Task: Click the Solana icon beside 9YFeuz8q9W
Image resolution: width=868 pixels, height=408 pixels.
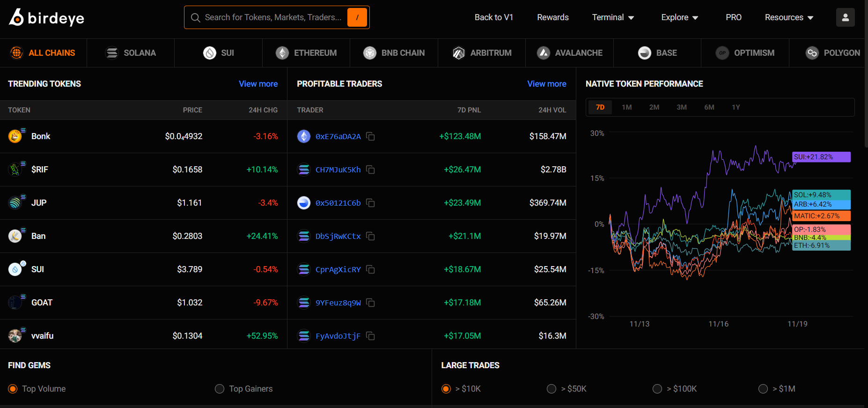Action: [304, 303]
